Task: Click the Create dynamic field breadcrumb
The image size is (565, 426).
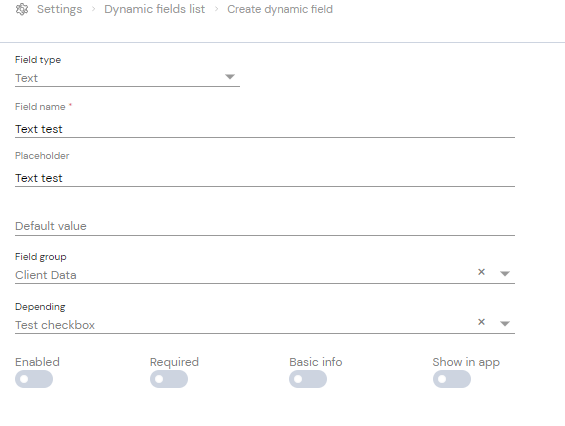Action: tap(280, 9)
